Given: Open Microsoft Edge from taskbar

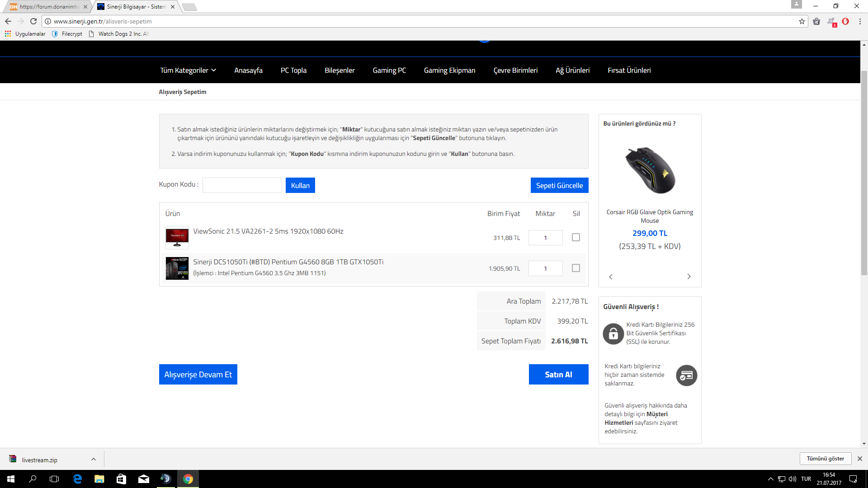Looking at the screenshot, I should [x=77, y=479].
